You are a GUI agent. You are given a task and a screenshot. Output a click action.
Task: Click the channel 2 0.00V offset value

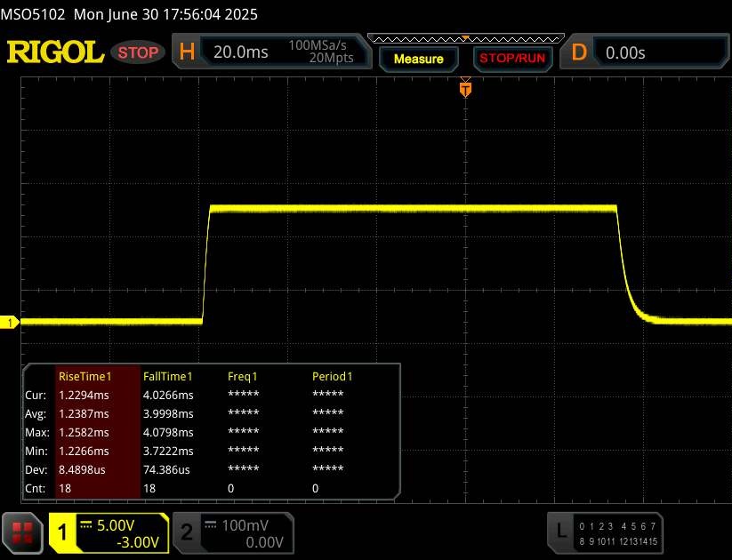(264, 542)
